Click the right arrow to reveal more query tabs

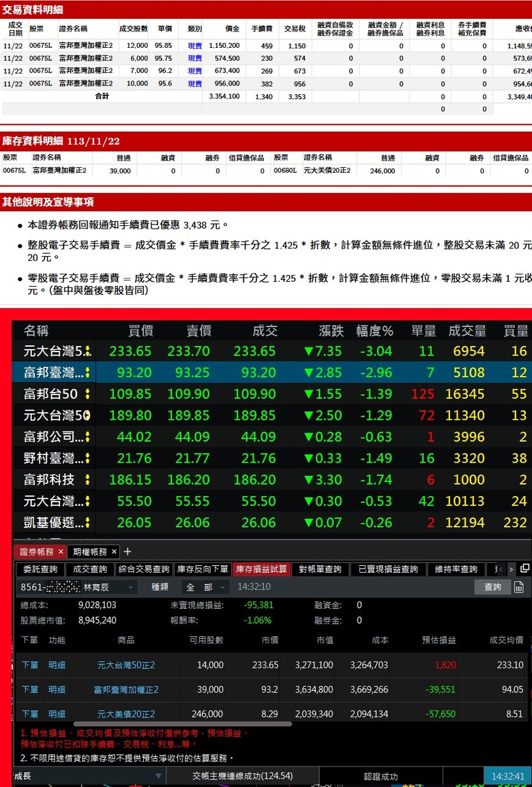[x=511, y=569]
